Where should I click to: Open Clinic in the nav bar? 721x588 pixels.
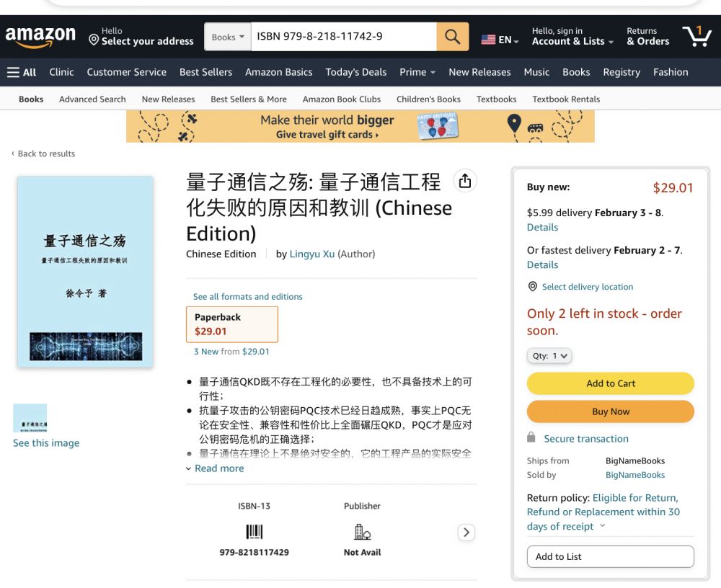[x=61, y=72]
